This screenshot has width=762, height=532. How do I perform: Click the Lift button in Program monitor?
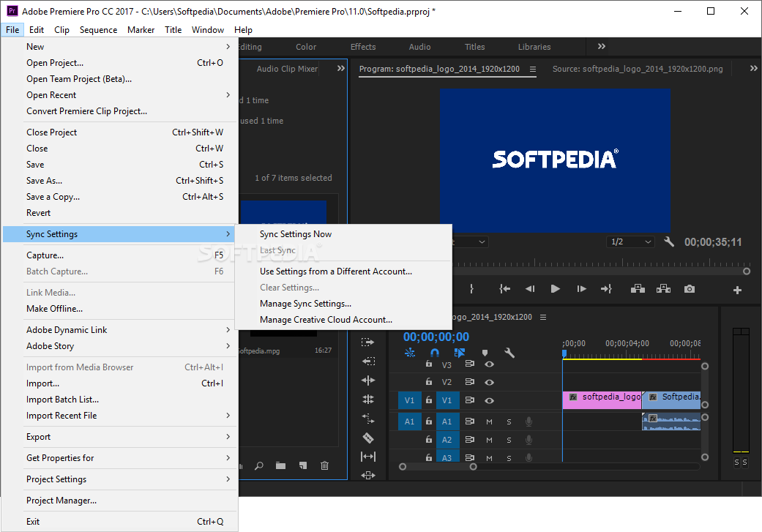pos(638,289)
